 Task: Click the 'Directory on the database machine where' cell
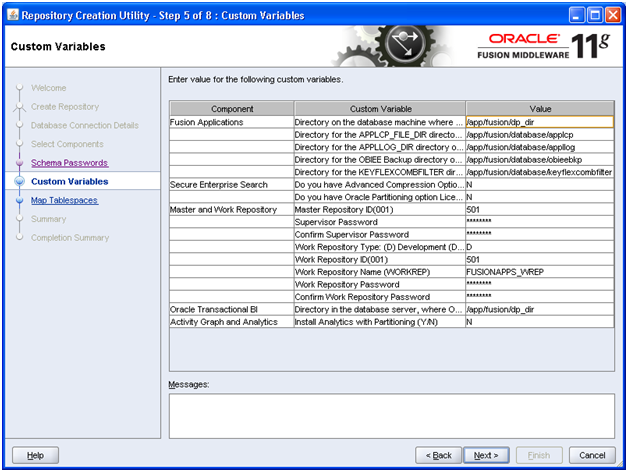[380, 122]
